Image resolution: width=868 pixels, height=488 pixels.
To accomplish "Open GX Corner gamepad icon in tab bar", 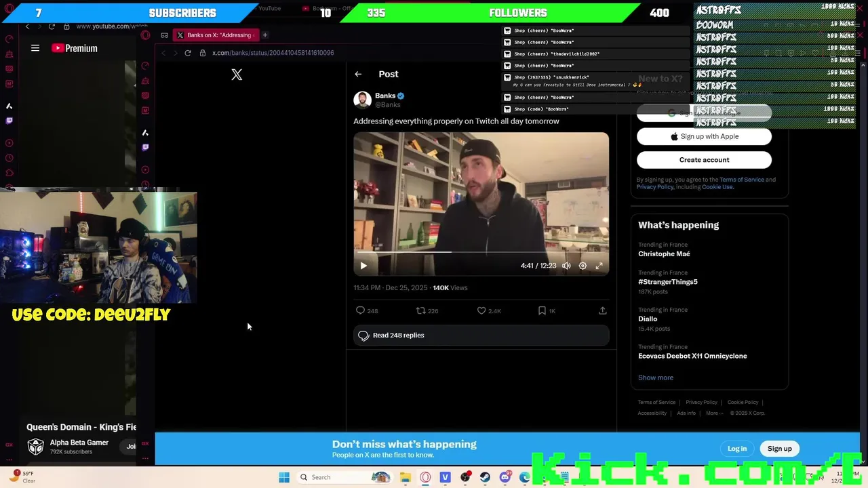I will (164, 35).
